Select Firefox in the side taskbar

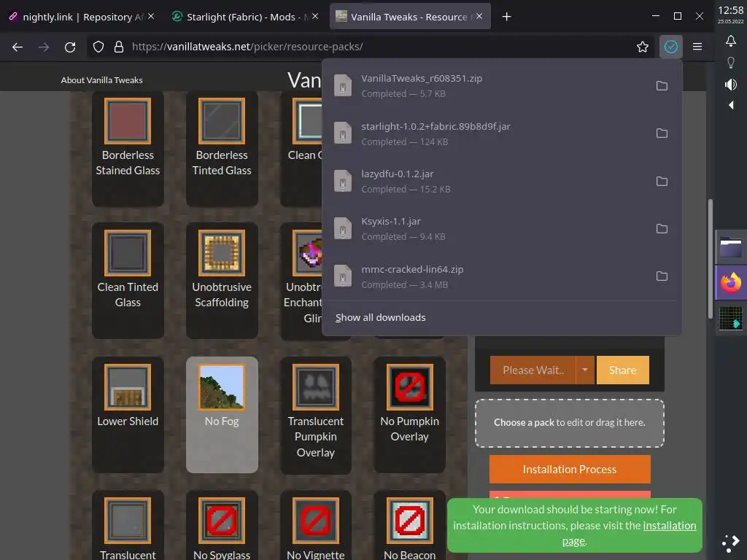click(731, 282)
